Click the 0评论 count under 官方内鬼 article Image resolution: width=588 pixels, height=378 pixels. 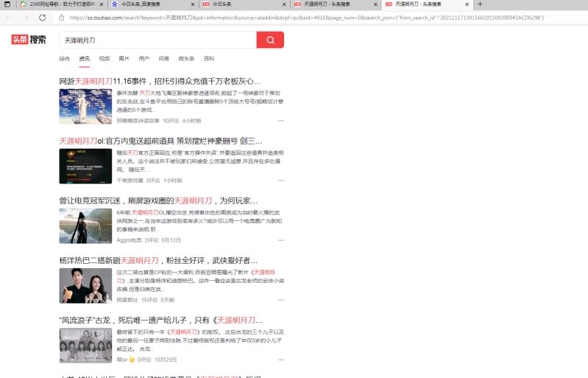[153, 181]
